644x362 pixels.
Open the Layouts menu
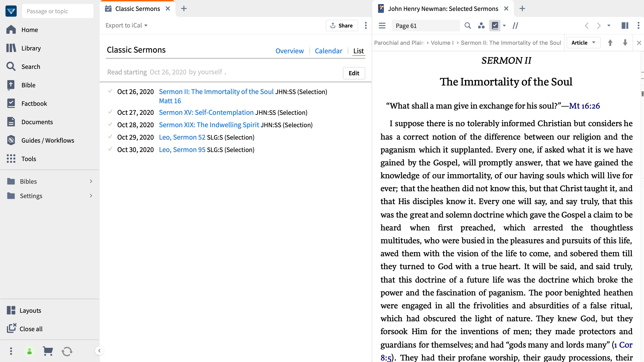pos(24,310)
